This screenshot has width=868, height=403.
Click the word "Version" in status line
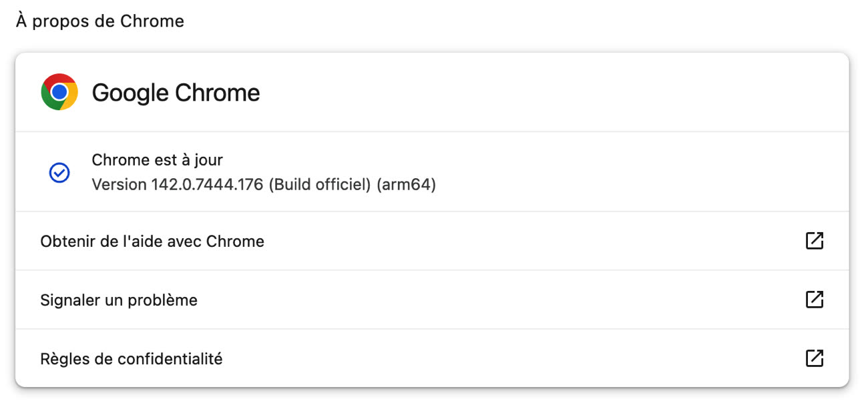[x=119, y=184]
